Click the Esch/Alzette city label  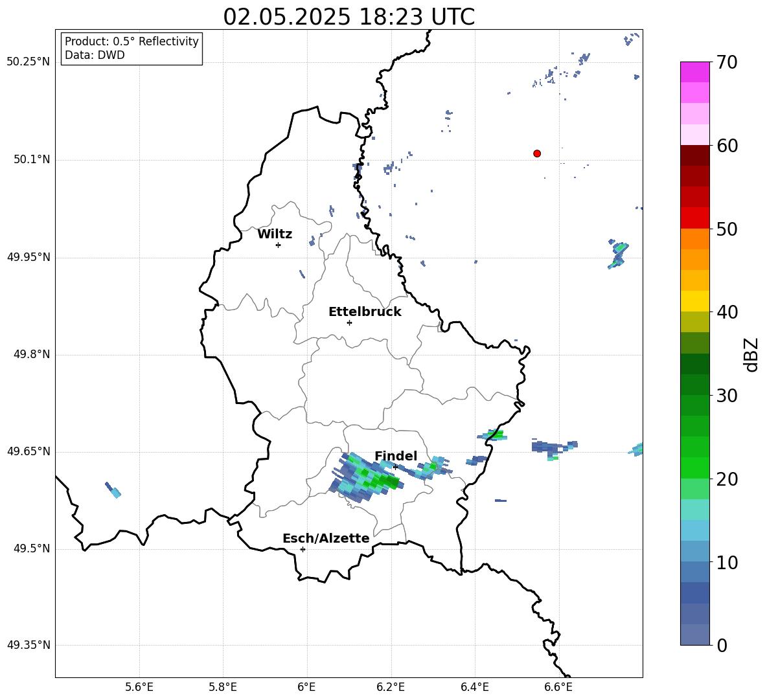pos(326,539)
